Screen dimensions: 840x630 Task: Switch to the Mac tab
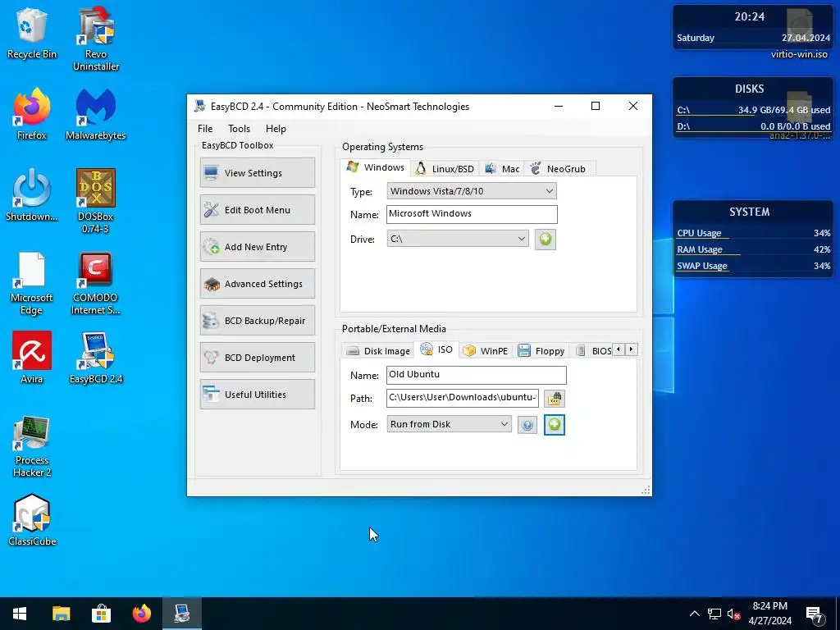coord(502,169)
